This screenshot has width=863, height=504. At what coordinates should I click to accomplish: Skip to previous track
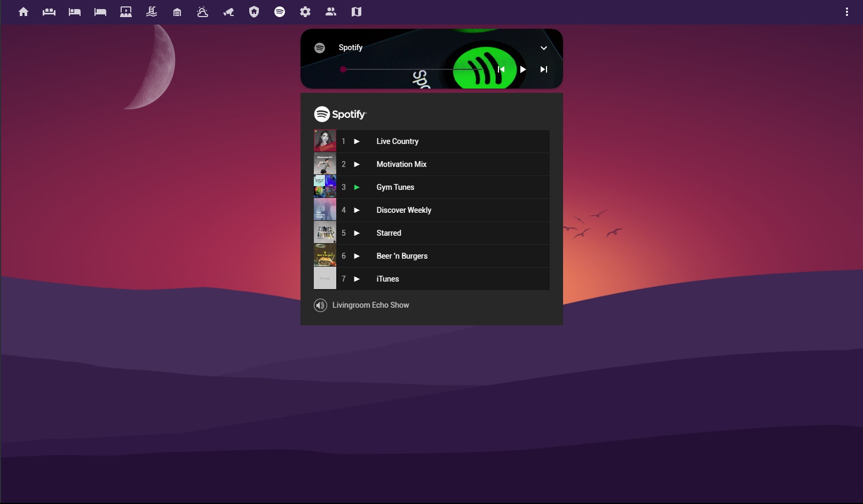click(x=501, y=69)
